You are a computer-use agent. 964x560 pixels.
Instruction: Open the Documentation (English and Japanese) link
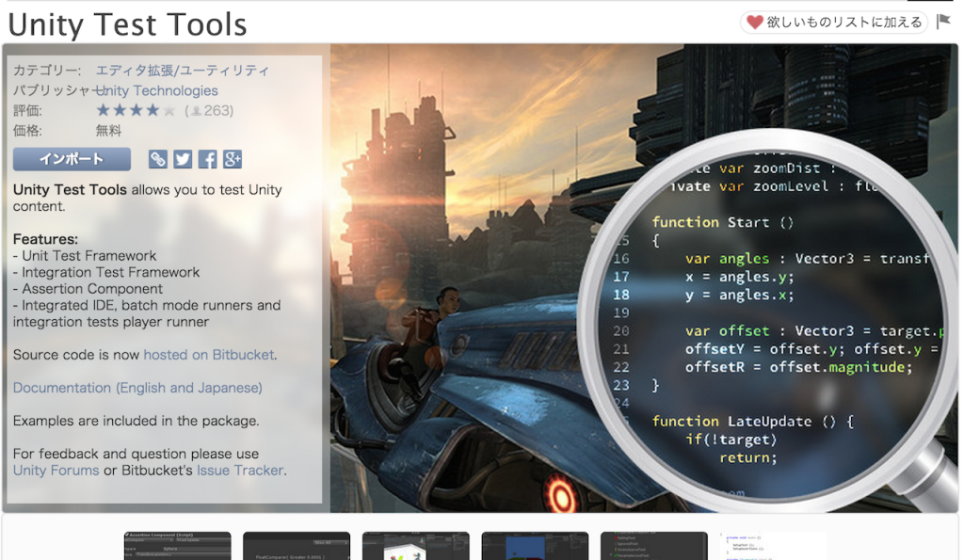pos(137,388)
